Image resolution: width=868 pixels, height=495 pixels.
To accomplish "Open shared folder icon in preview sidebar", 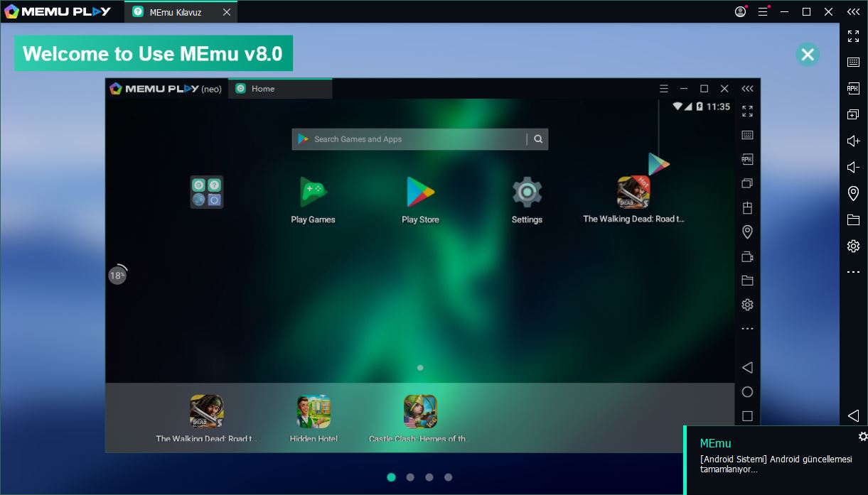I will (747, 281).
